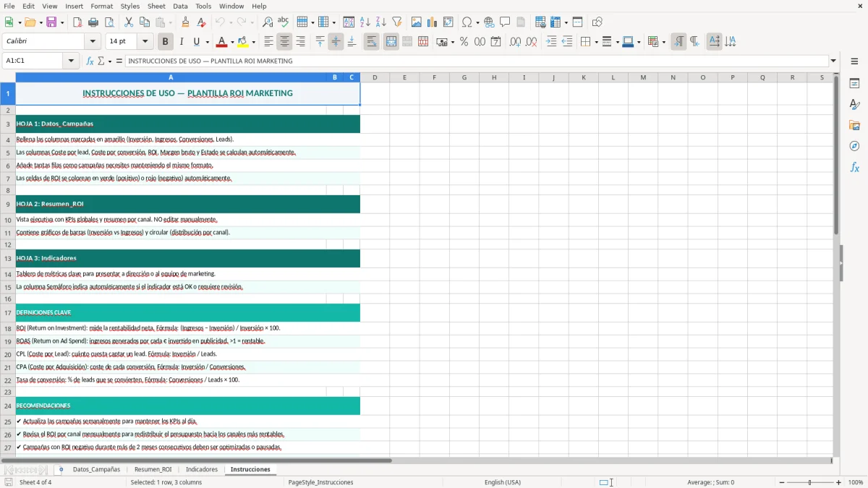Open the Function Wizard

pos(90,61)
